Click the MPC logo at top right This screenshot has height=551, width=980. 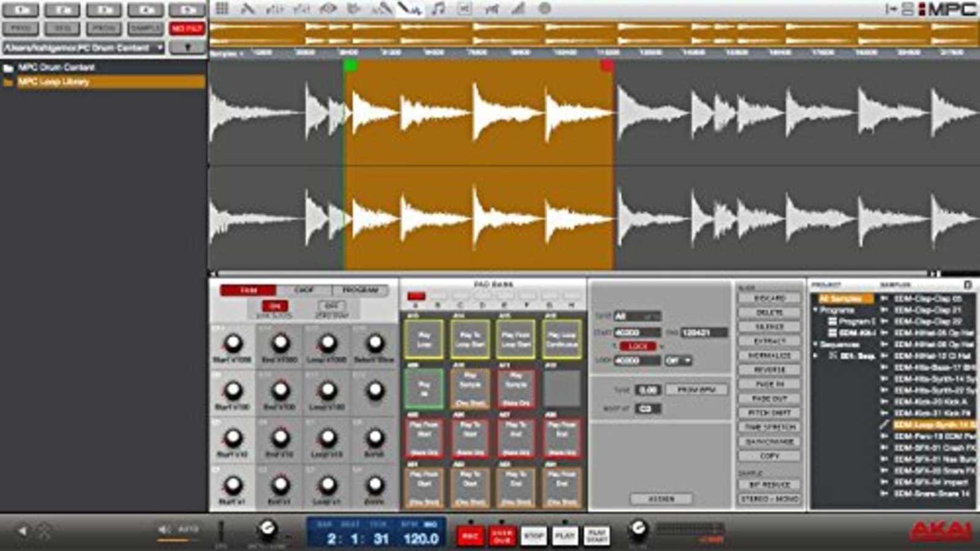coord(947,9)
